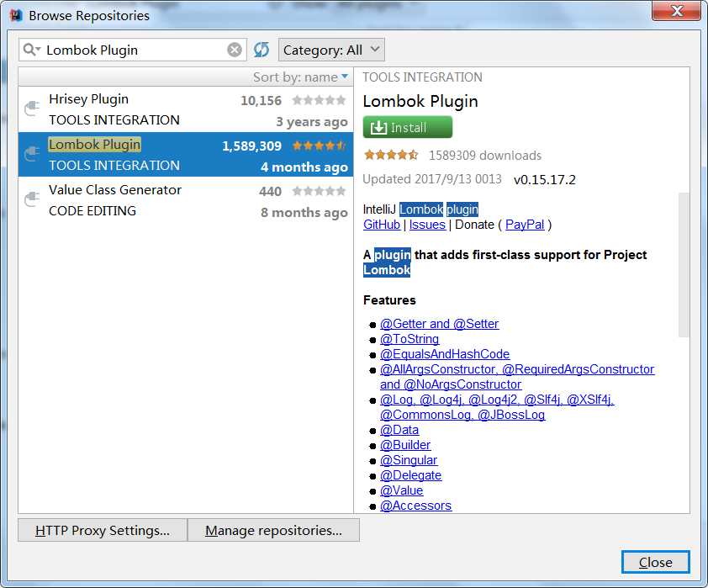Click the Hrisey Plugin plug icon
This screenshot has width=708, height=588.
(x=32, y=109)
